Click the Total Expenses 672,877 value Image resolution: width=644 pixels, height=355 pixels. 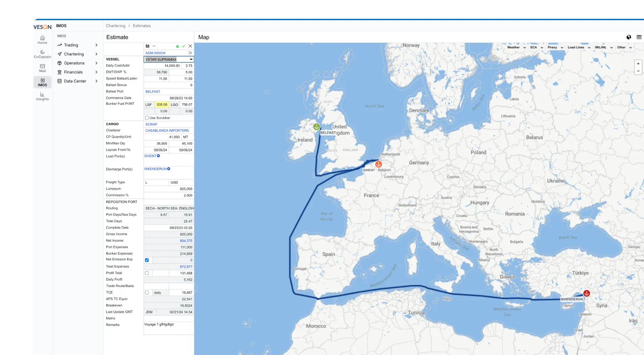pyautogui.click(x=186, y=267)
